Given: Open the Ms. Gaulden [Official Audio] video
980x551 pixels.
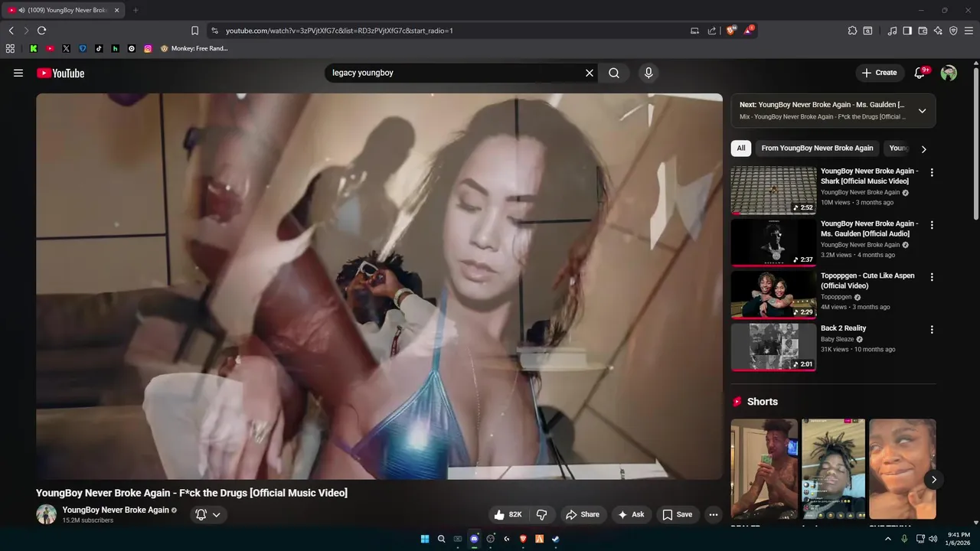Looking at the screenshot, I should coord(869,229).
